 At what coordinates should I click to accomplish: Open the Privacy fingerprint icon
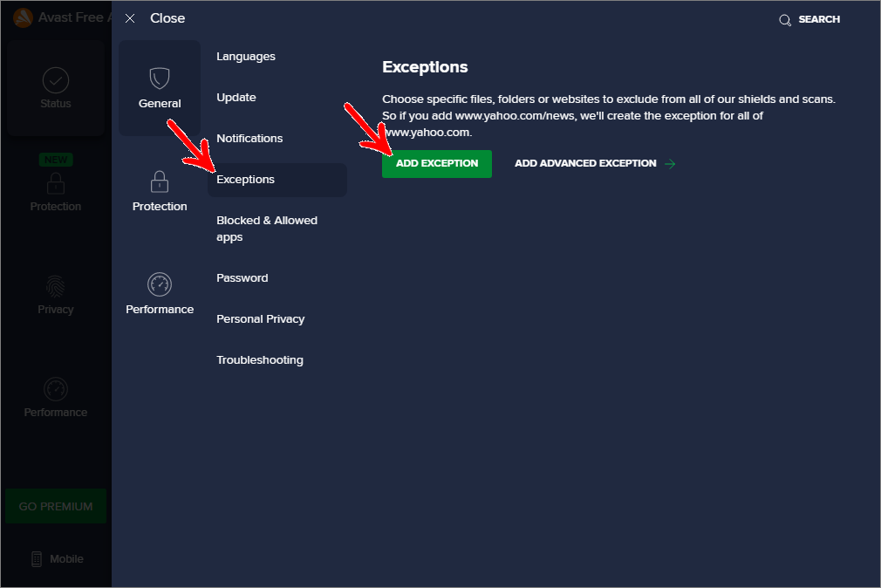(x=56, y=286)
